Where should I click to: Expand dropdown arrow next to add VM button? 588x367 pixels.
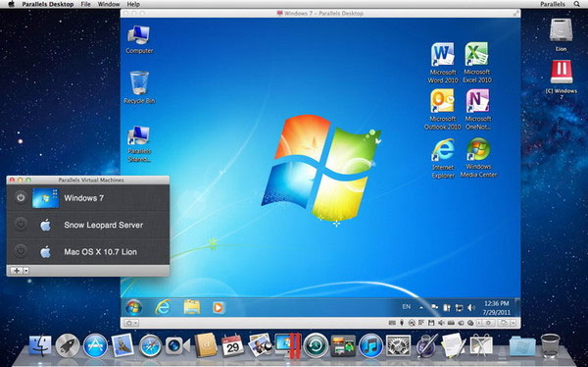click(25, 271)
